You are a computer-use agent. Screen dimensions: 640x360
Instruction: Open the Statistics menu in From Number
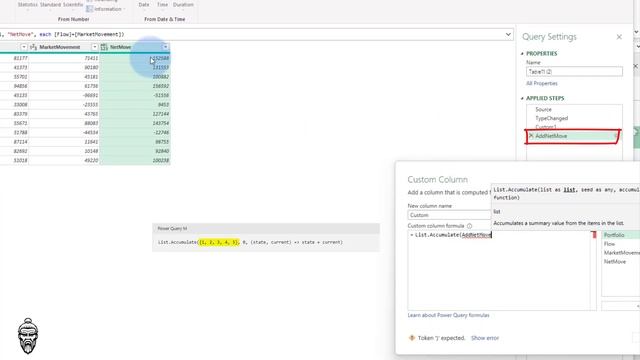coord(28,4)
